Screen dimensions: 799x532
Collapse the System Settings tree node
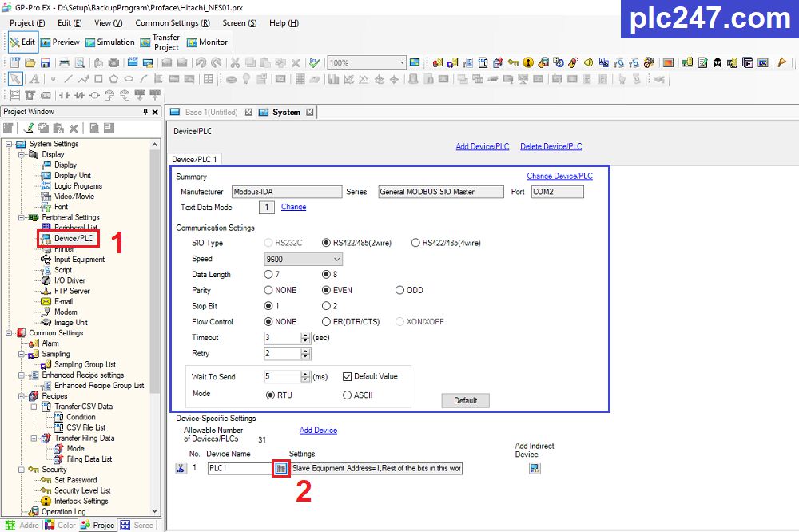coord(9,144)
